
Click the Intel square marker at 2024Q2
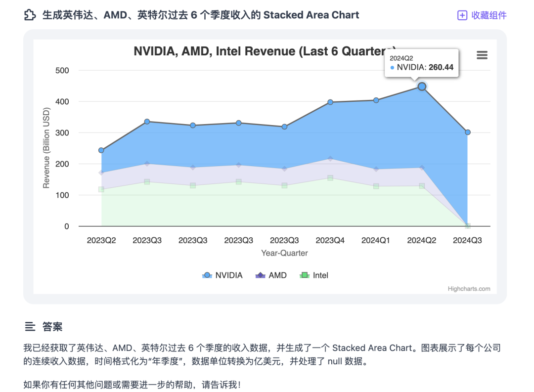422,186
